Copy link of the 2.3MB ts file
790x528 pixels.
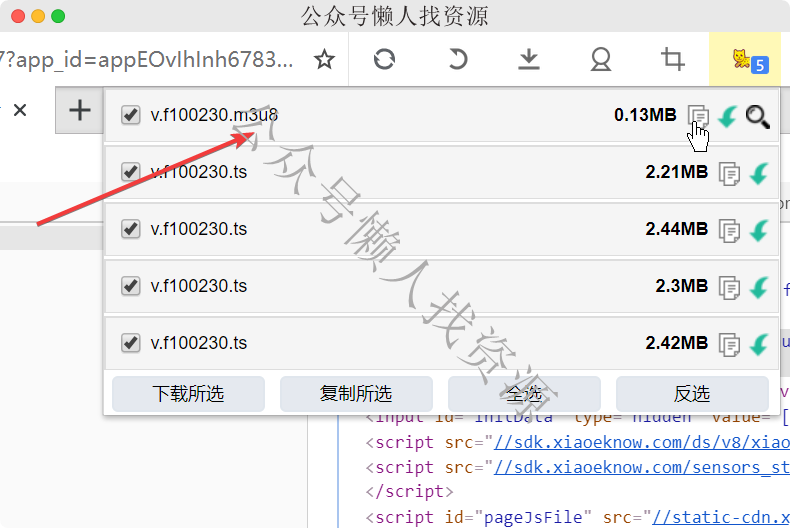click(x=729, y=288)
